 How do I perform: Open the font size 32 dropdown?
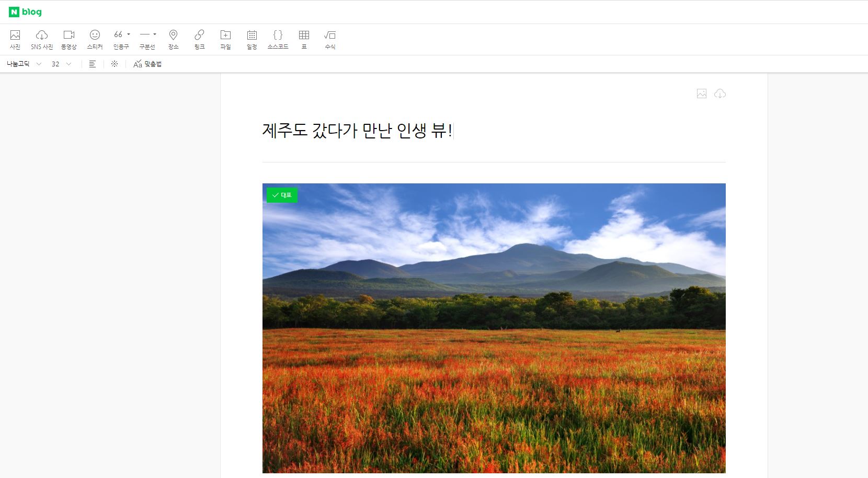click(x=61, y=64)
